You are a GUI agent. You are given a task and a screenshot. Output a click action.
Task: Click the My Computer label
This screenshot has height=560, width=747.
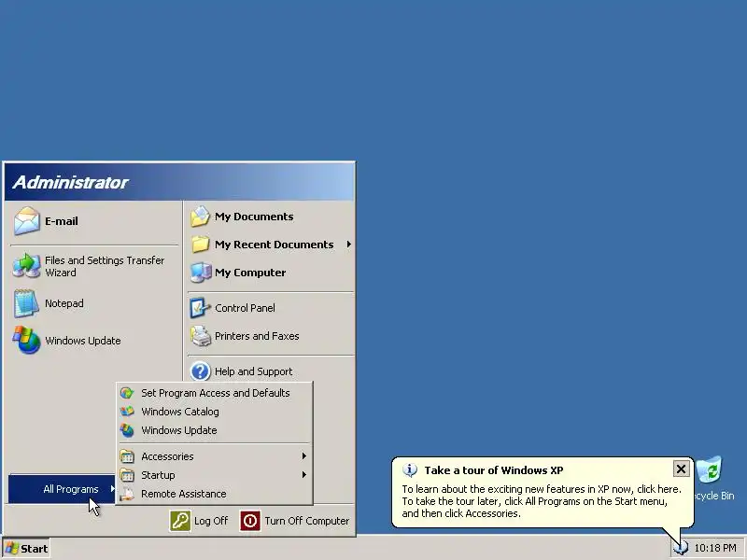pyautogui.click(x=250, y=273)
